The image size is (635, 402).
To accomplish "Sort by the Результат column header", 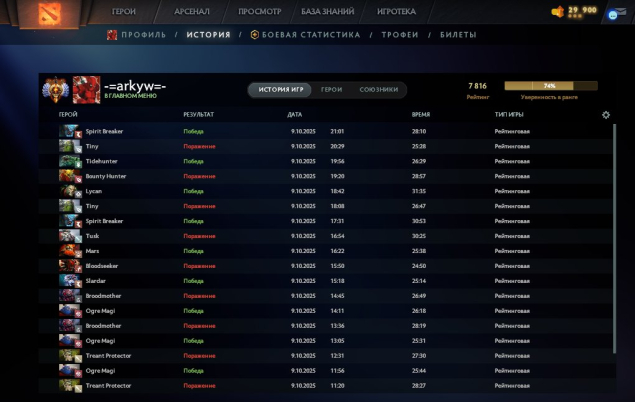I will pos(198,115).
